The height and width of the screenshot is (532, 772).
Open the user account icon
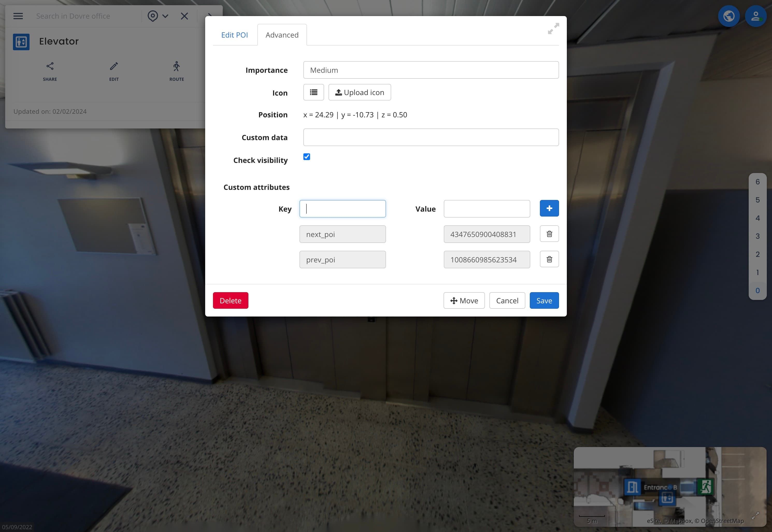(755, 16)
